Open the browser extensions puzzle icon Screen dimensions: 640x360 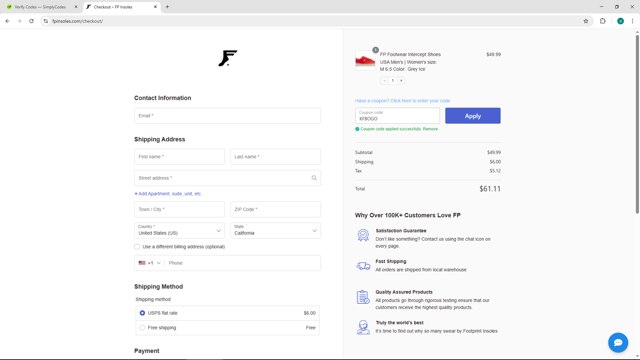tap(602, 21)
